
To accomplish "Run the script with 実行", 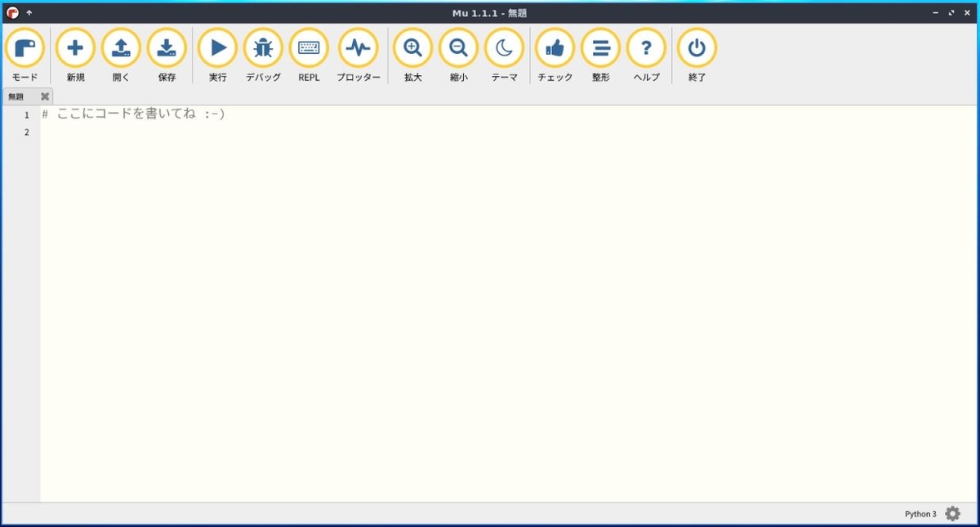I will pyautogui.click(x=218, y=56).
